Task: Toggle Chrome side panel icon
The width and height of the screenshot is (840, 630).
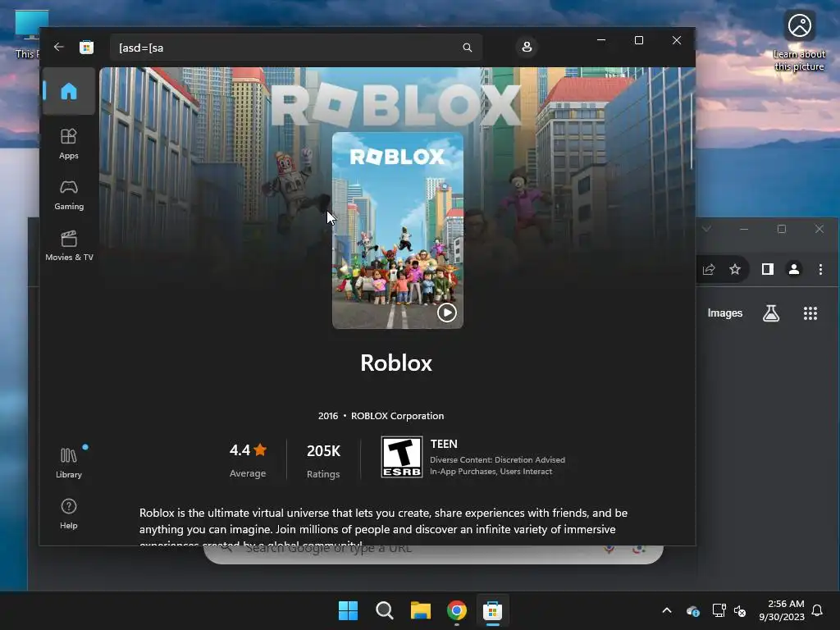Action: point(768,269)
